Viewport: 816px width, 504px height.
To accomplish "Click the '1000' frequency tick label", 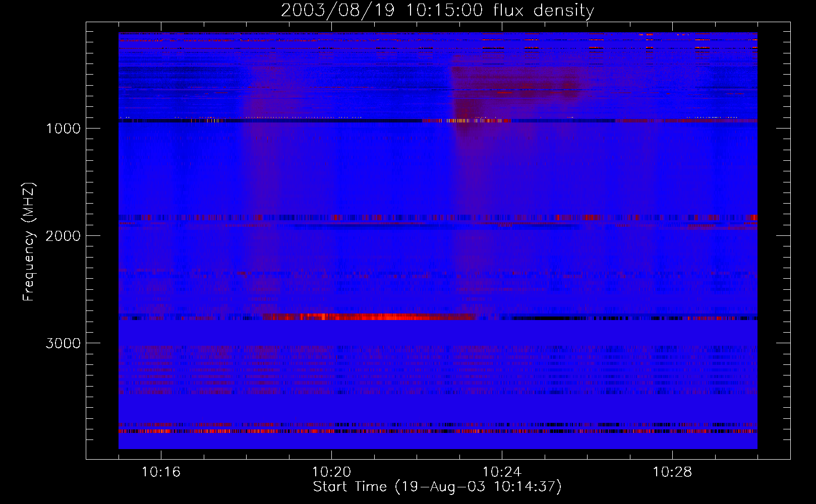I will click(63, 129).
